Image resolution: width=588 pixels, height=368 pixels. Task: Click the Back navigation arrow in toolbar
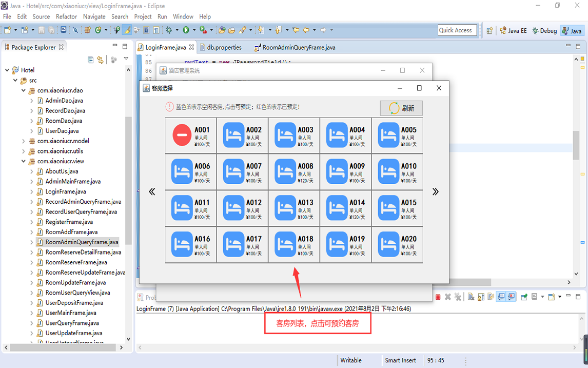click(306, 30)
